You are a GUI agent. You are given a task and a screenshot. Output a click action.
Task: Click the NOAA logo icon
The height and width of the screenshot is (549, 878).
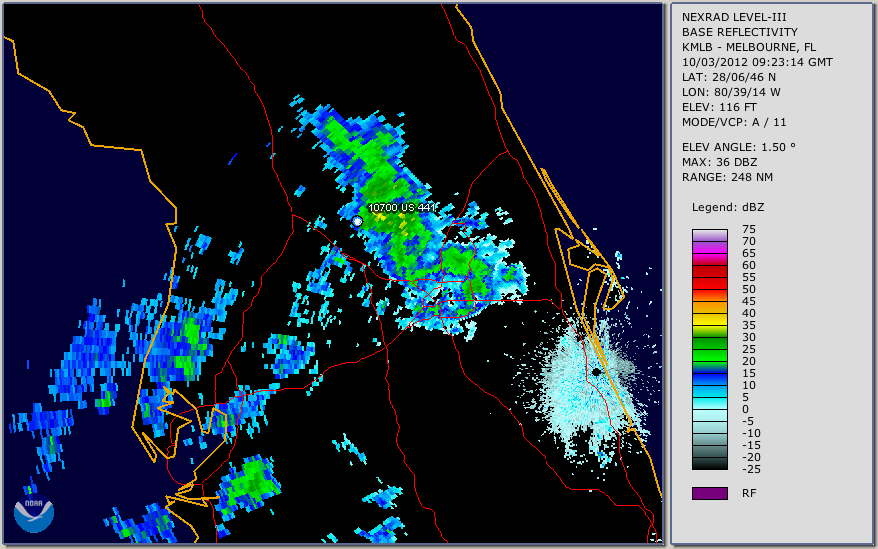34,514
